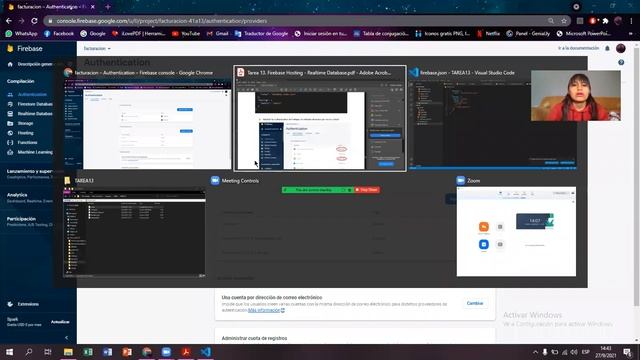
Task: Open Firebase notifications bell
Action: (x=607, y=48)
